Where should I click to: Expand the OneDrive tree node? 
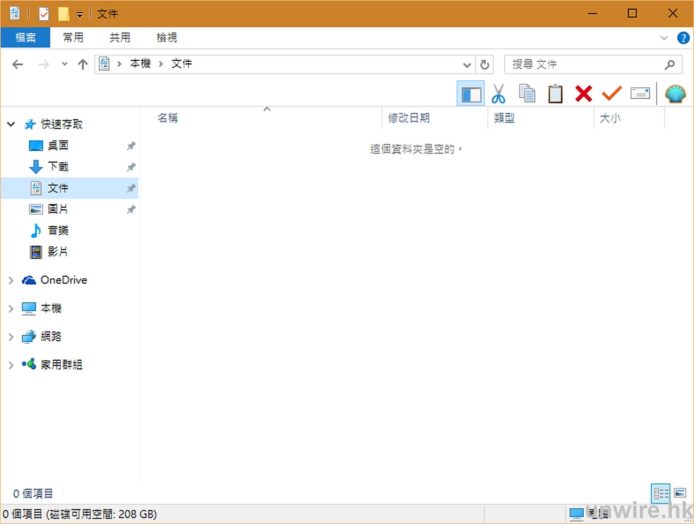click(x=11, y=281)
